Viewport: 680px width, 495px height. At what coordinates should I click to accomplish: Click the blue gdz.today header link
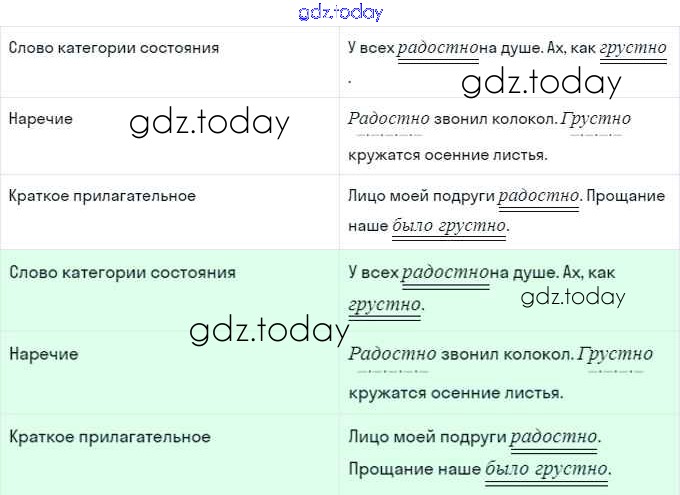(340, 13)
